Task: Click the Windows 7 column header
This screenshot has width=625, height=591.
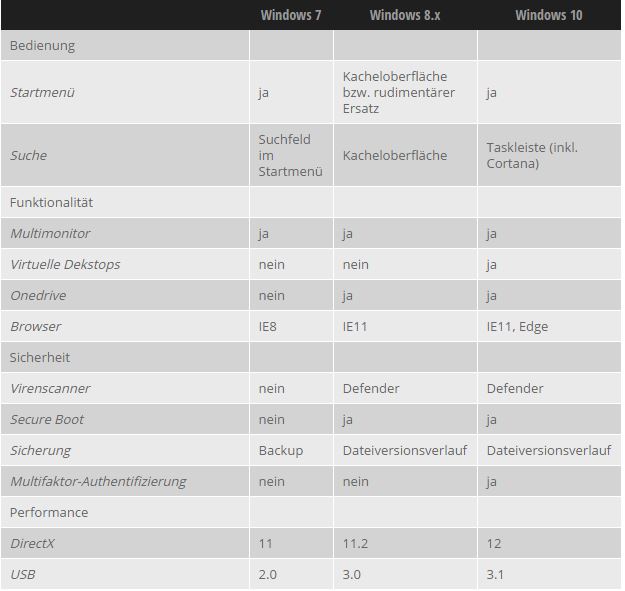Action: pyautogui.click(x=291, y=15)
